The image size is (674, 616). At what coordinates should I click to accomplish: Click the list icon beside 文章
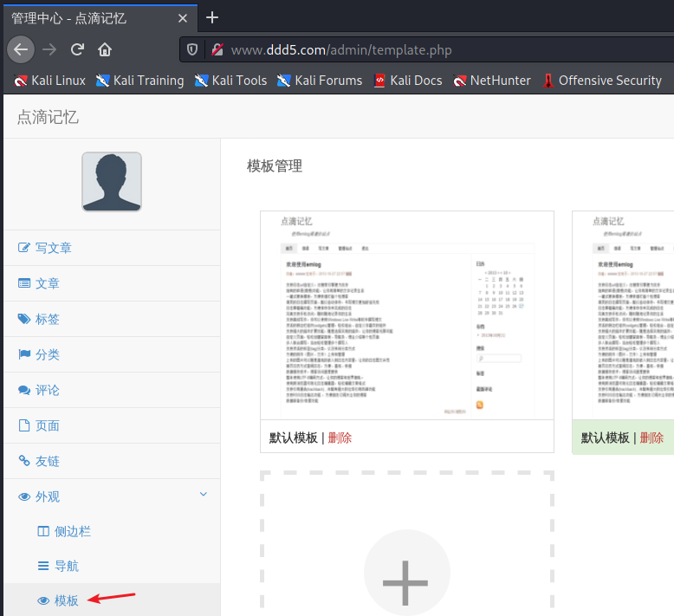24,283
